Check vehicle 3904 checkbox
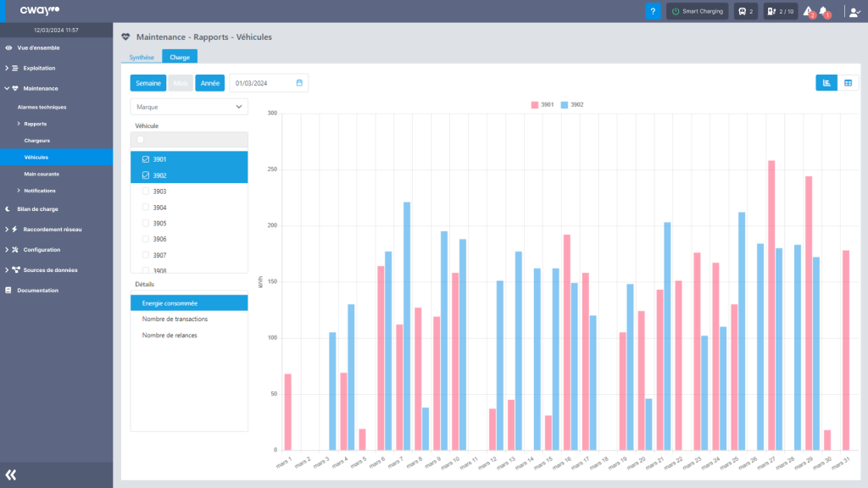The width and height of the screenshot is (868, 488). (146, 208)
